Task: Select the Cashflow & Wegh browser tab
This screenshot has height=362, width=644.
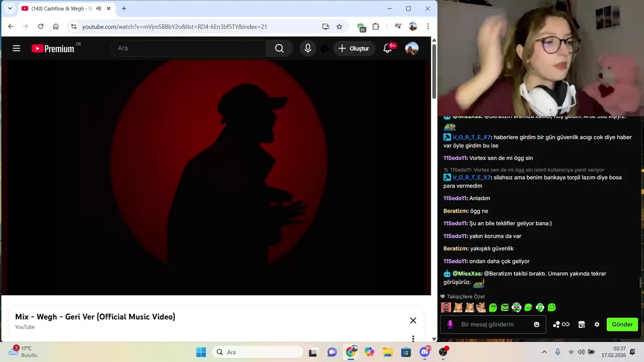Action: click(66, 9)
